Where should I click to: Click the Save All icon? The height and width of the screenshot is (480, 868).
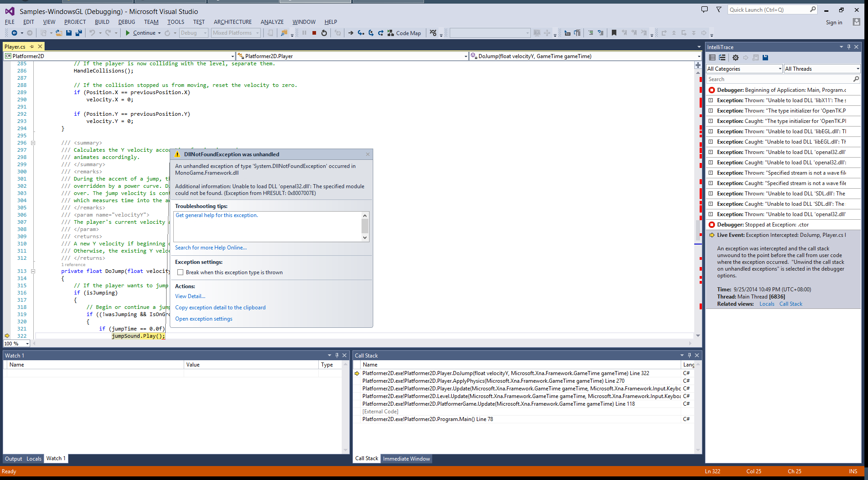78,33
